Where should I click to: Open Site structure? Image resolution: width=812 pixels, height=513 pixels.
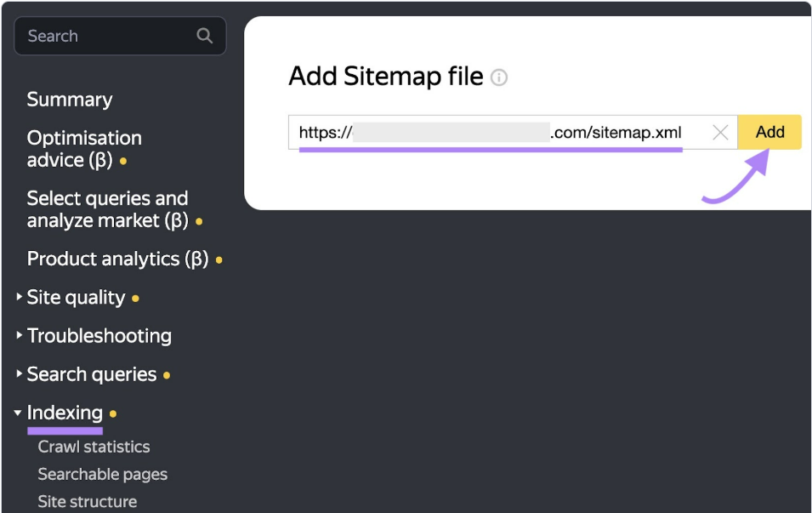coord(88,502)
